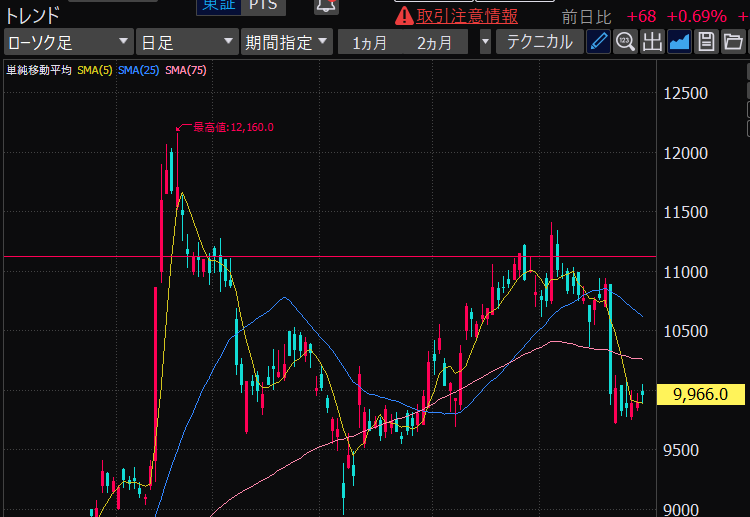The height and width of the screenshot is (517, 750).
Task: Click the SMA(5) legend label
Action: click(x=95, y=70)
